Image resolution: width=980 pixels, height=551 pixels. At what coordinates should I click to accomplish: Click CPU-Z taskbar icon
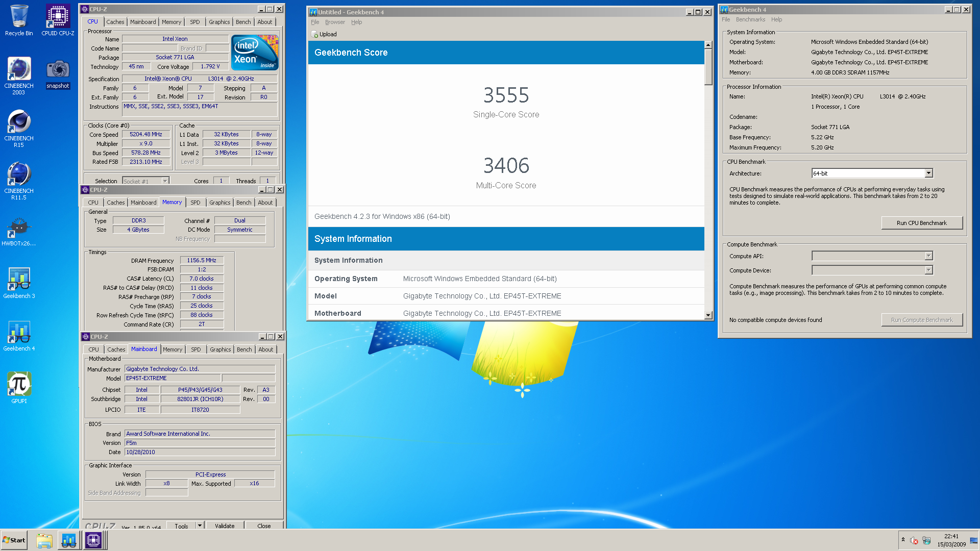click(x=93, y=540)
